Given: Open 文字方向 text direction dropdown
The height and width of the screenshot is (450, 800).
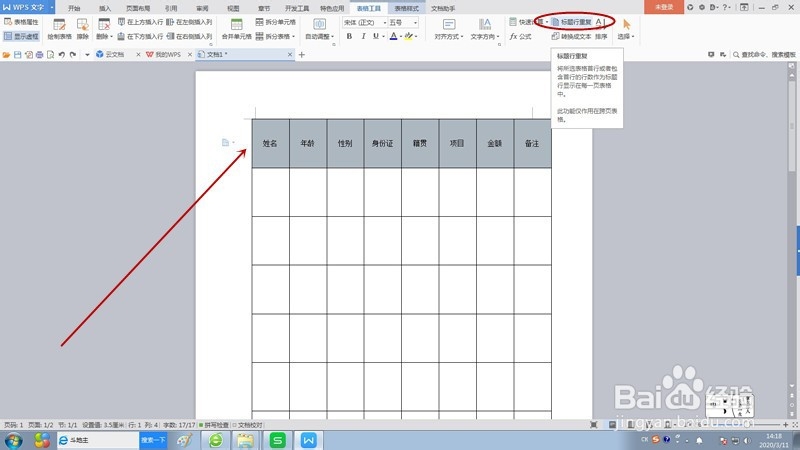Looking at the screenshot, I should pos(485,29).
